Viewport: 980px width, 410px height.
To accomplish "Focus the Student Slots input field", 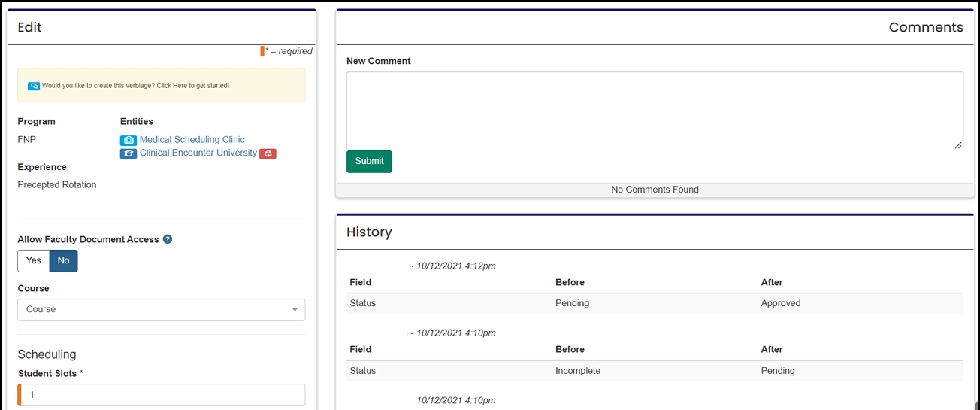I will [162, 395].
